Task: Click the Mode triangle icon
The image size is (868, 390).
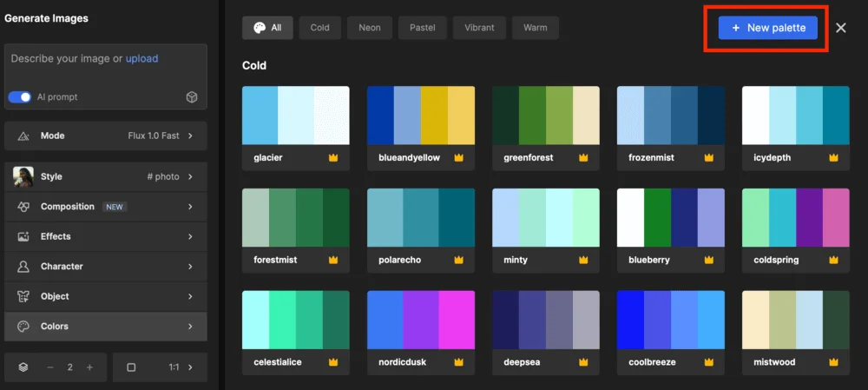Action: point(23,136)
